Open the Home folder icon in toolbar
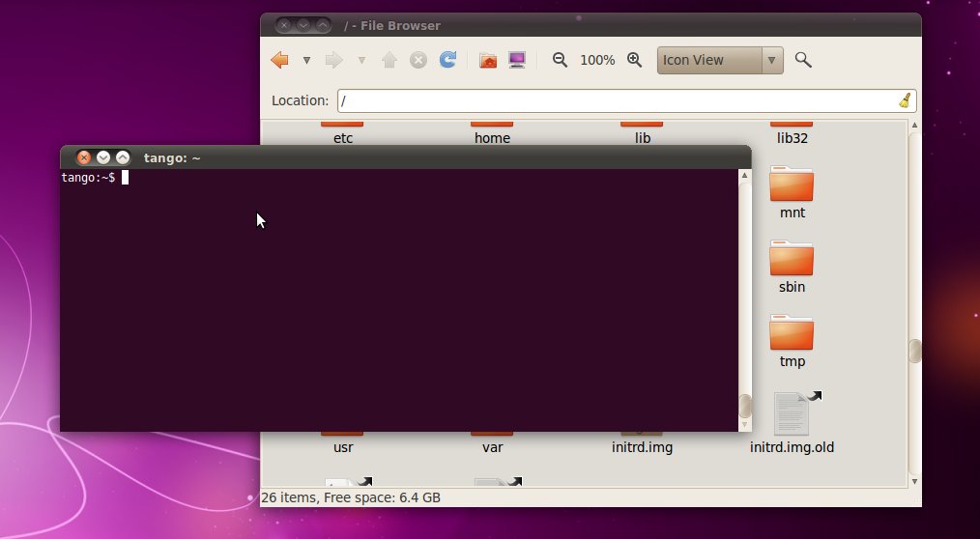This screenshot has height=539, width=980. coord(487,60)
